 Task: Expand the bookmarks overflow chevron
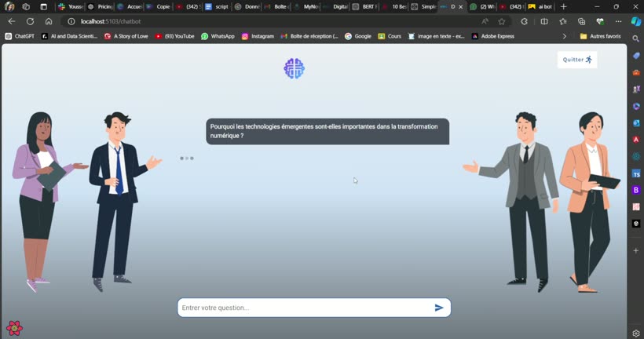565,36
